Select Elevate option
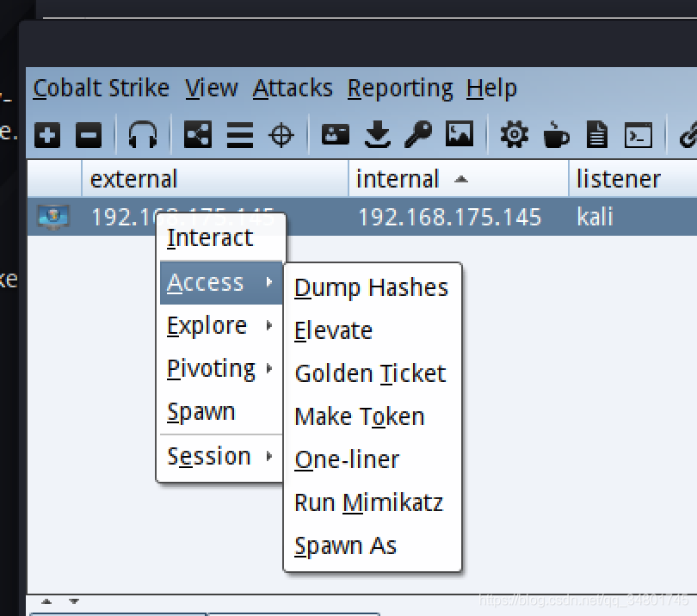 click(x=373, y=330)
